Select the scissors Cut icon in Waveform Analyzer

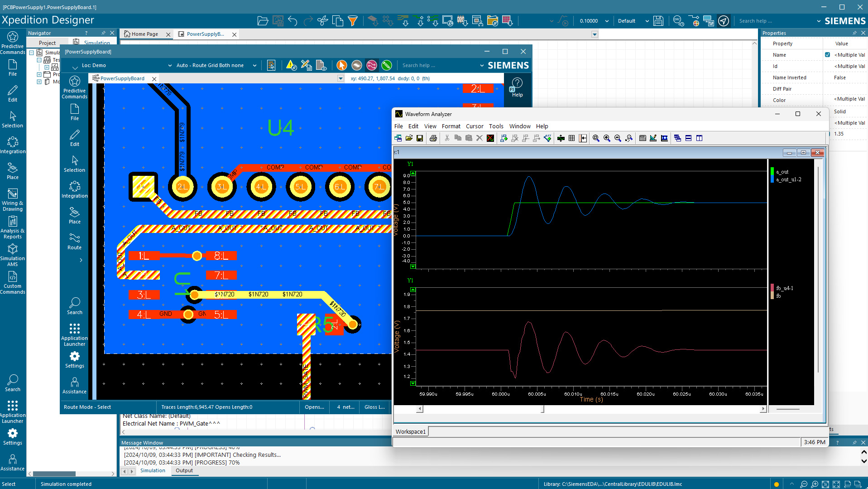pos(447,138)
